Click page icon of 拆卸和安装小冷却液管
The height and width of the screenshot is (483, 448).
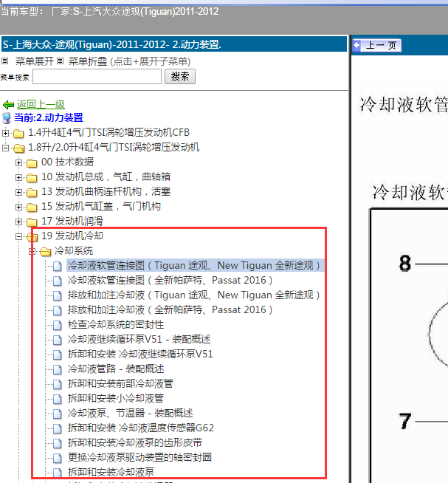[x=58, y=400]
